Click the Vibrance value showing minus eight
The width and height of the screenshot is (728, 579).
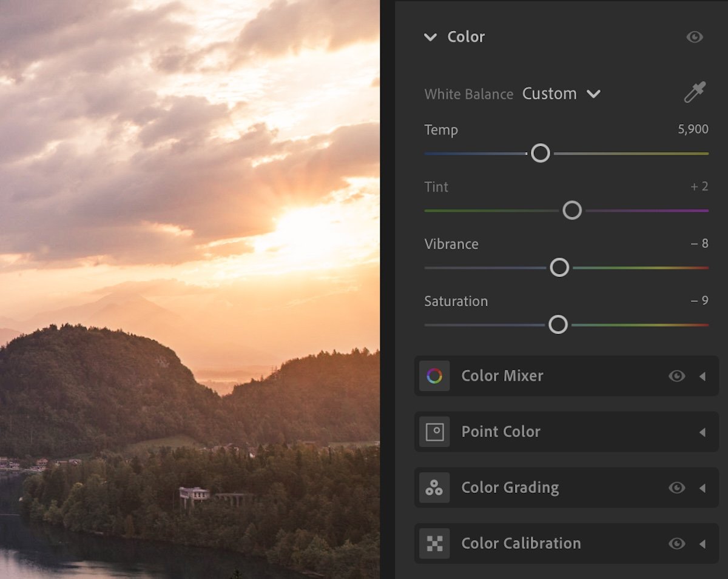[x=700, y=243]
